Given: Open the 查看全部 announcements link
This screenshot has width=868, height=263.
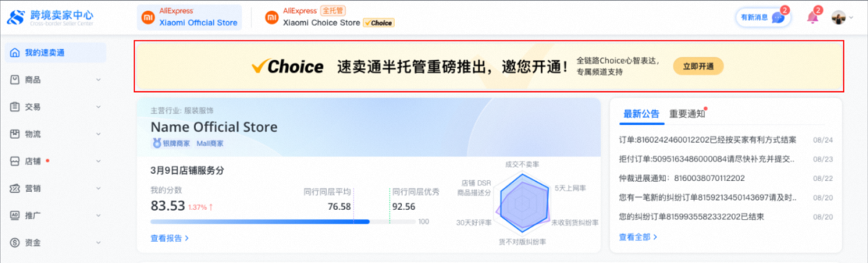Looking at the screenshot, I should click(638, 236).
